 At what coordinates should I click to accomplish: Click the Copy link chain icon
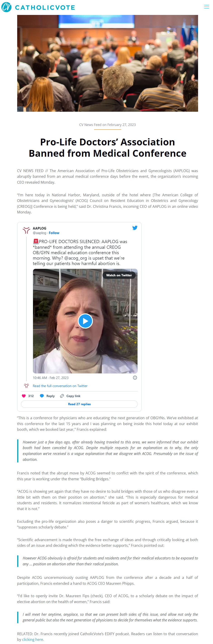[x=62, y=396]
